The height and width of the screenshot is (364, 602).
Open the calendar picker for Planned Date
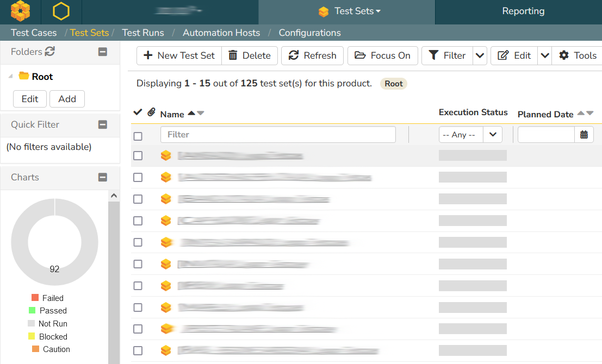pos(584,135)
